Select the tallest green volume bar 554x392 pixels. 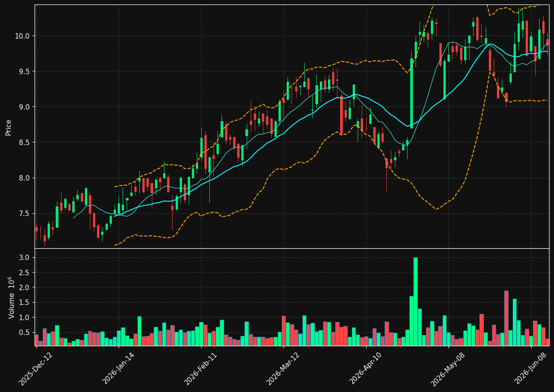click(x=415, y=301)
